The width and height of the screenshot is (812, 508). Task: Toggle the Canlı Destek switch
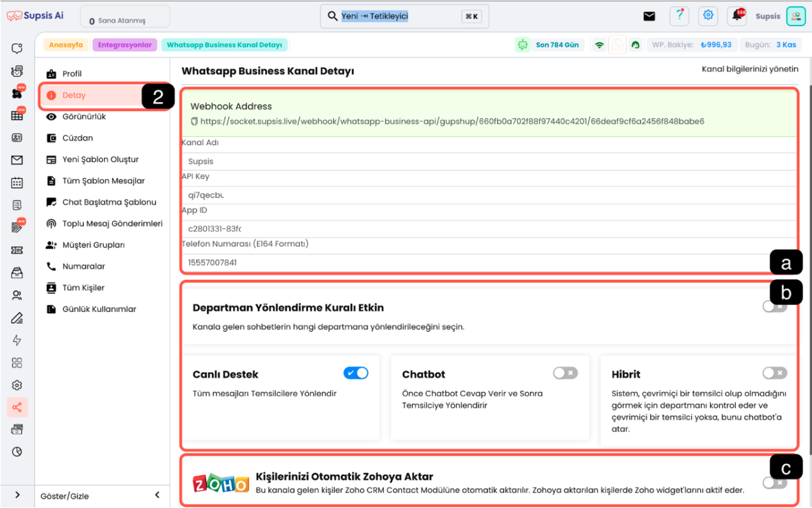point(356,373)
